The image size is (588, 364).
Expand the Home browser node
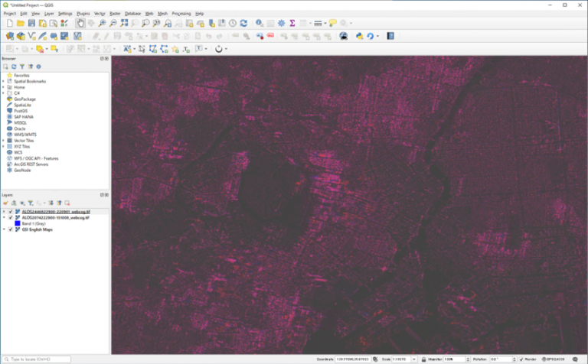tap(3, 87)
